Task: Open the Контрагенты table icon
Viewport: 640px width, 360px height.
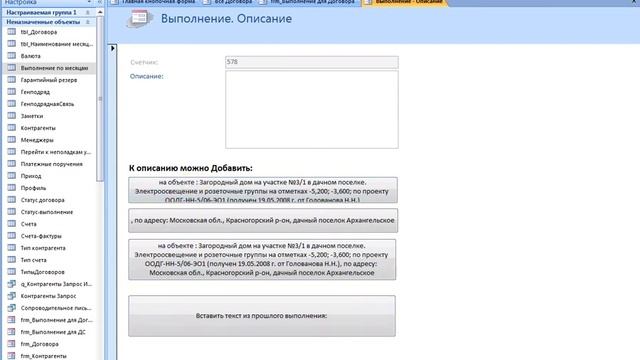Action: (12, 128)
